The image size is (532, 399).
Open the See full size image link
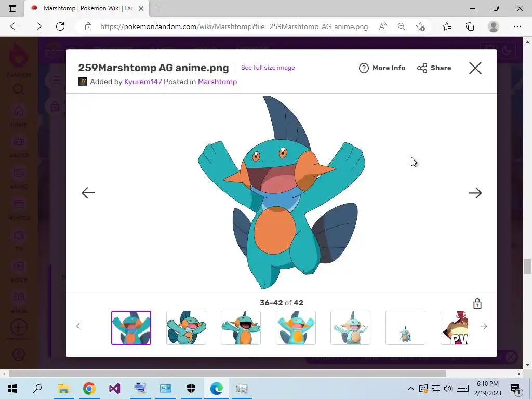click(268, 68)
